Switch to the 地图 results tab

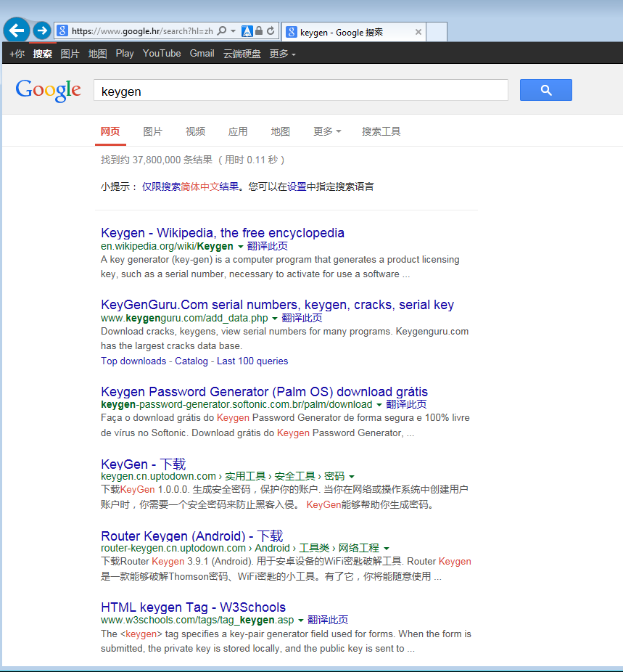281,131
